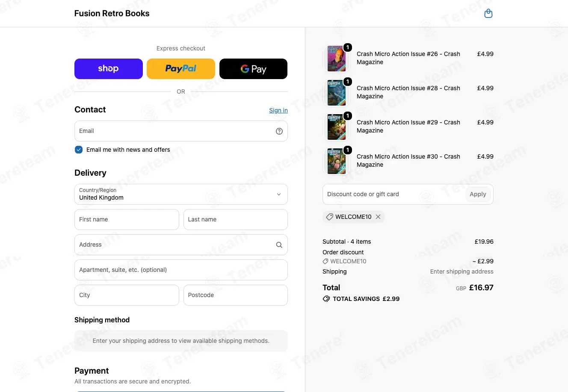Click the address search magnifier icon
Image resolution: width=568 pixels, height=392 pixels.
[x=279, y=245]
